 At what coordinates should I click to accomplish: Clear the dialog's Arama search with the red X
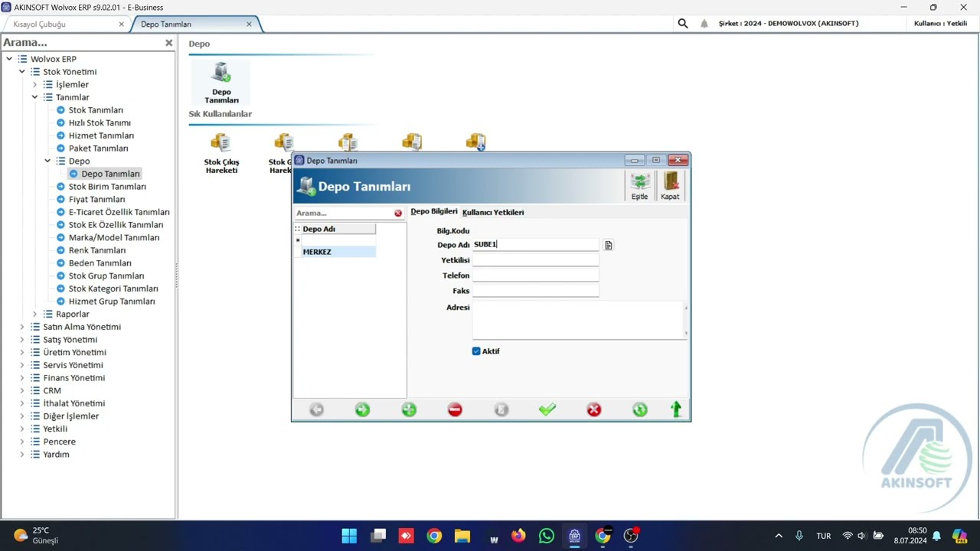coord(398,213)
